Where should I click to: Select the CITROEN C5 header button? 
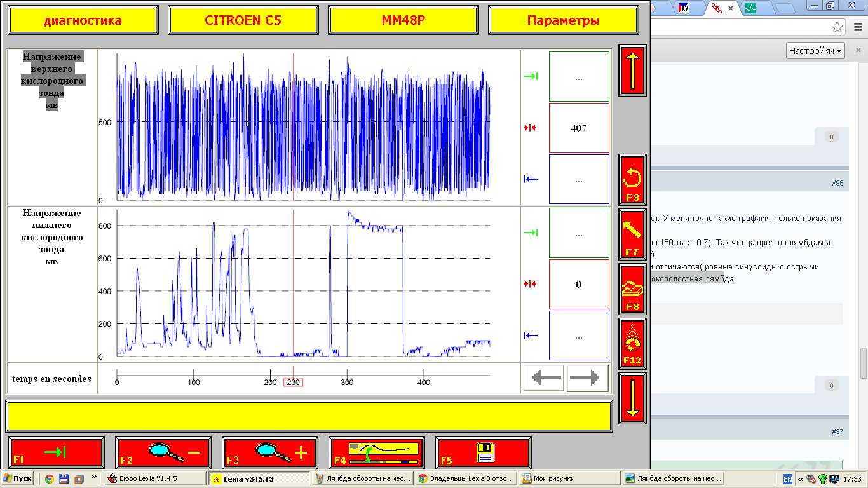pyautogui.click(x=243, y=20)
